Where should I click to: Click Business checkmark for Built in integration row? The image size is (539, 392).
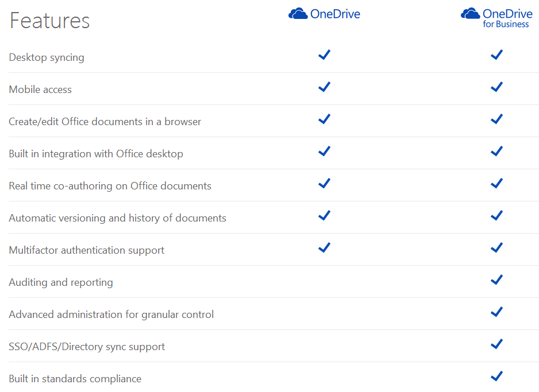(x=496, y=151)
